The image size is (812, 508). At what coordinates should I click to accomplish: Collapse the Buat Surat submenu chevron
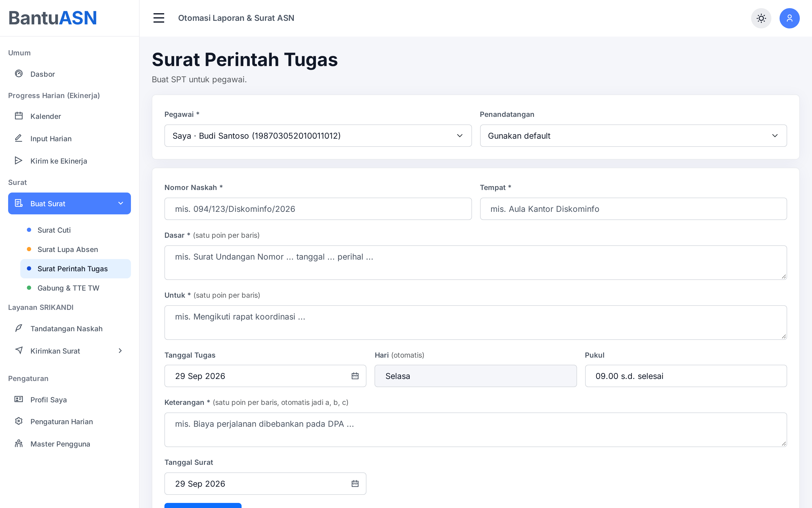(x=121, y=203)
